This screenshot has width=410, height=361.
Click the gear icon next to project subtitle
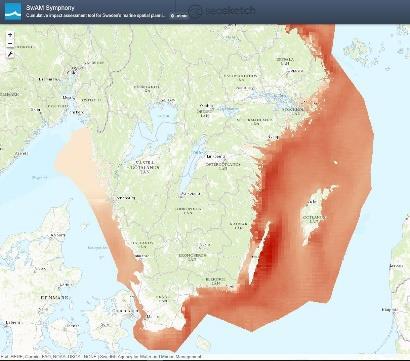point(173,16)
